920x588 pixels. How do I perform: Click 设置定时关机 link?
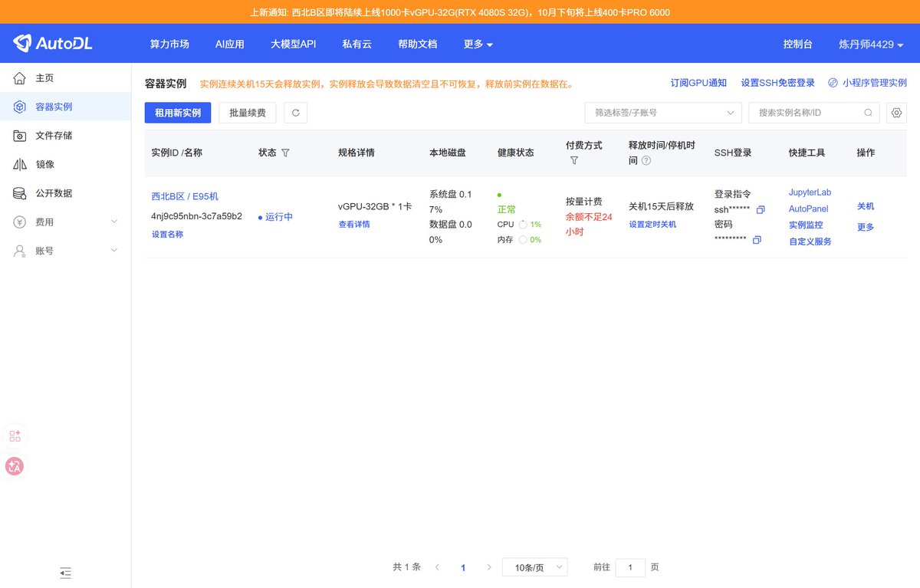click(652, 225)
